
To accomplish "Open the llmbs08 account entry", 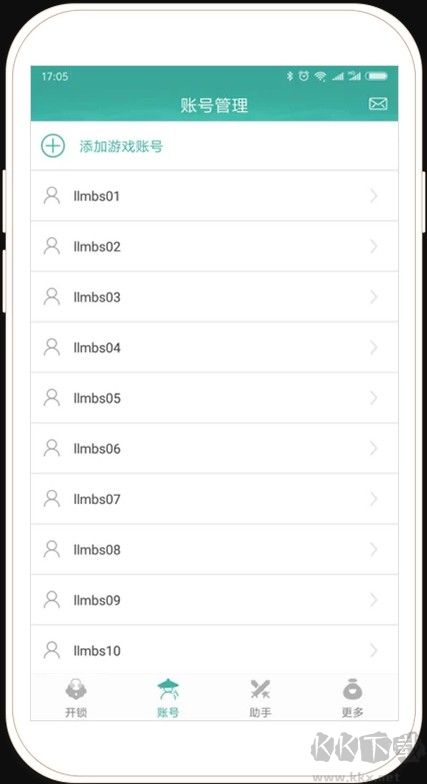I will click(x=214, y=550).
